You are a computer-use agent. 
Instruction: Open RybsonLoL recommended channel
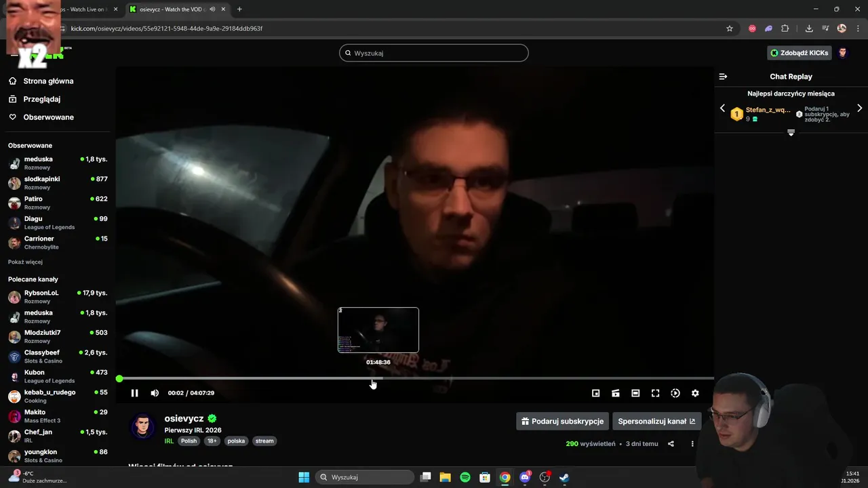[x=58, y=297]
